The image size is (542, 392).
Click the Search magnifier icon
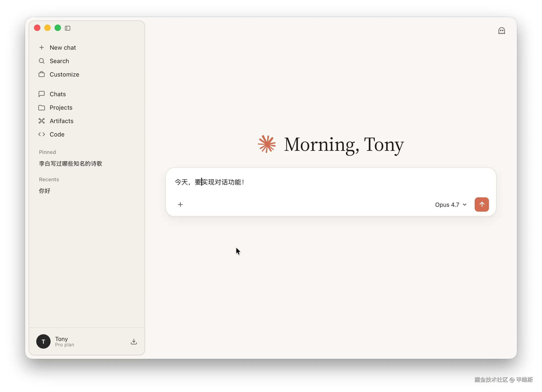click(42, 61)
